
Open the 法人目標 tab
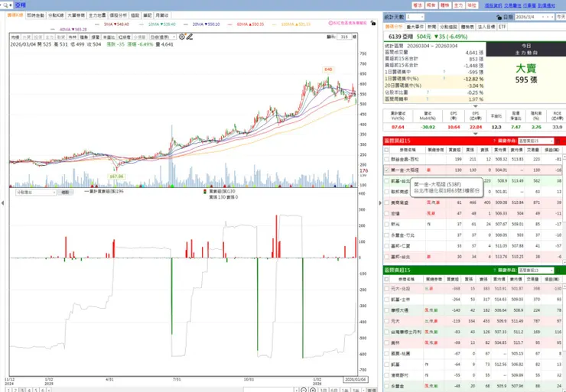point(486,27)
